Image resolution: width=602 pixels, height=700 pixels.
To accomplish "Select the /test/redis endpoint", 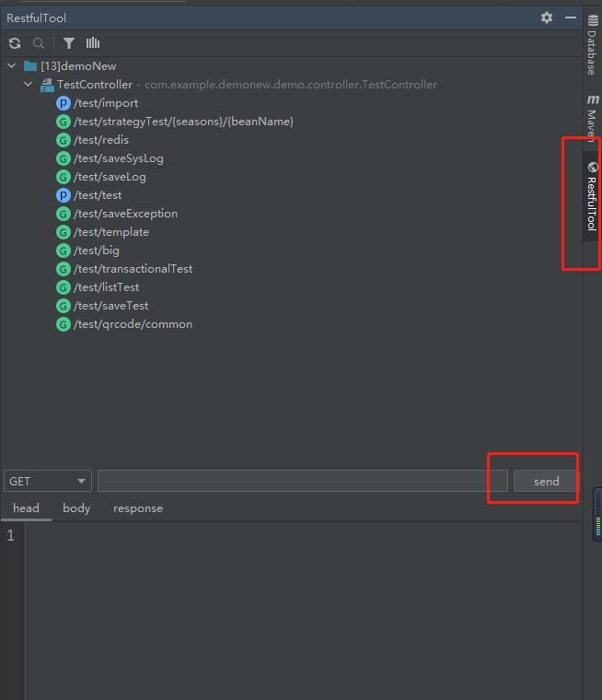I will (101, 140).
